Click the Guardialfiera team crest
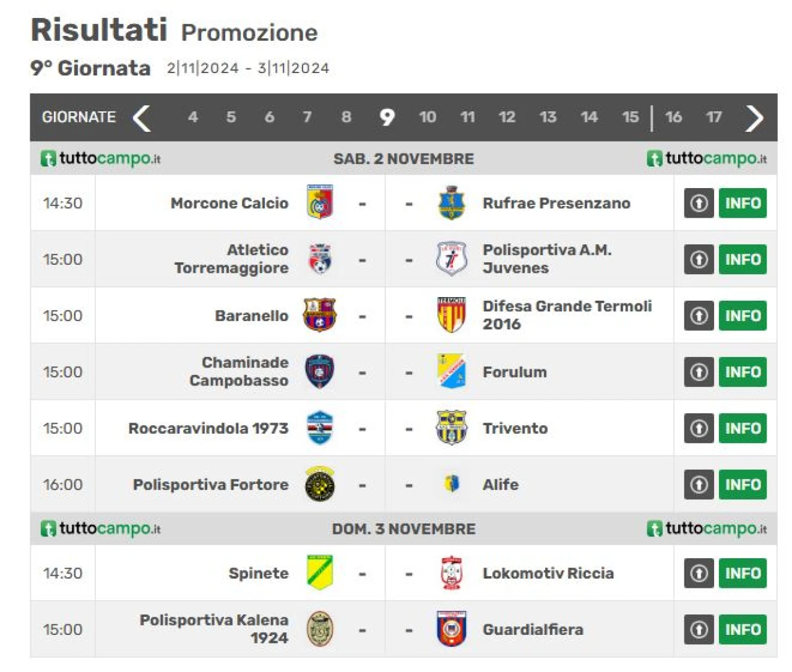792x672 pixels. pos(452,629)
